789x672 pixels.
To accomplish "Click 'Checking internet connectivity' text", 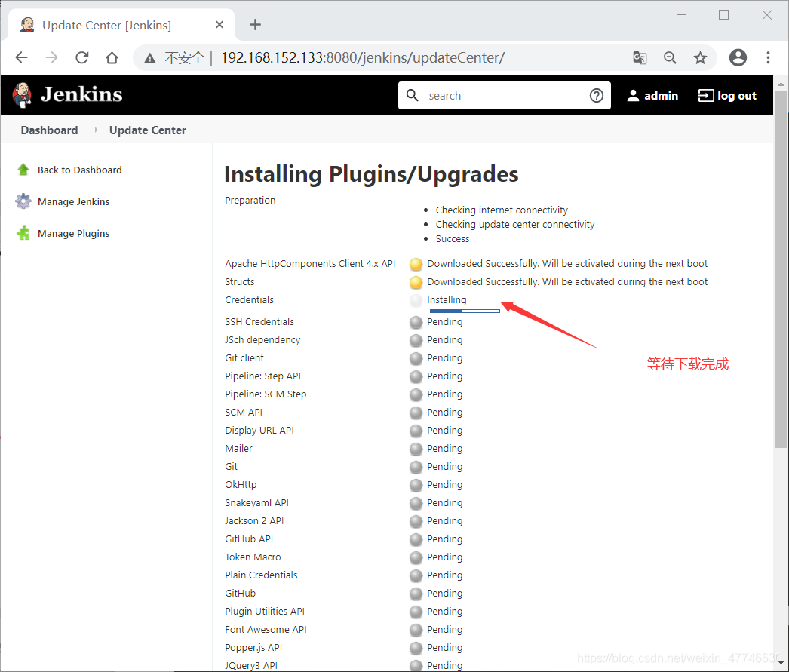I will pos(502,210).
